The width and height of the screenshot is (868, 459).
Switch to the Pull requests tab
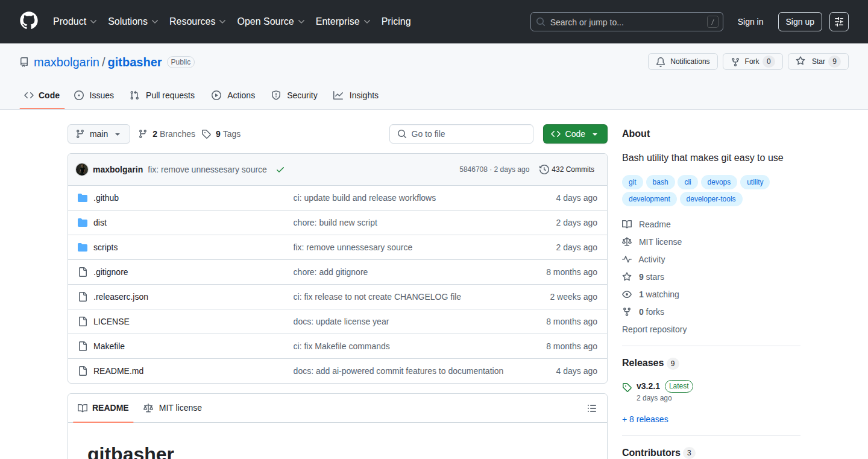[x=163, y=95]
